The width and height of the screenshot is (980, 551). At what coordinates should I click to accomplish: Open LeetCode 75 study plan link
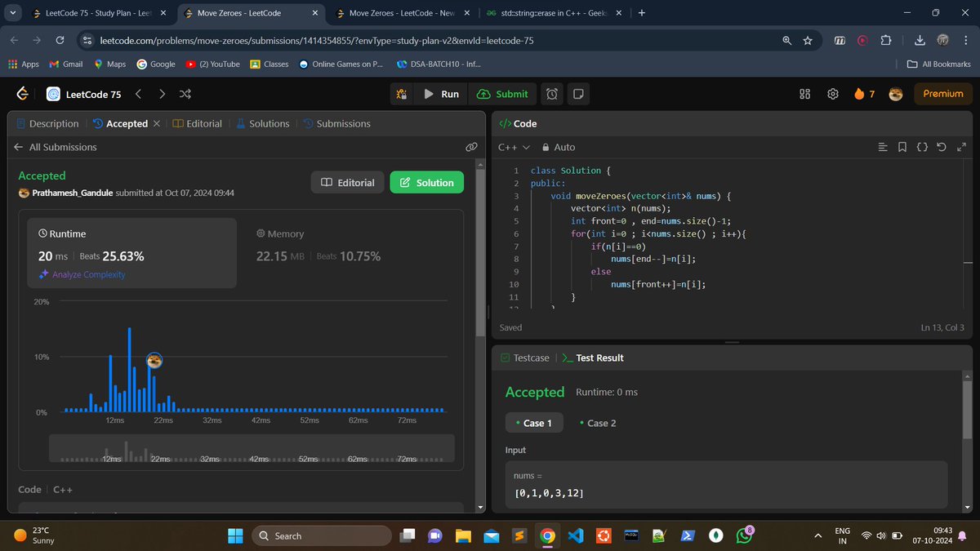(84, 94)
